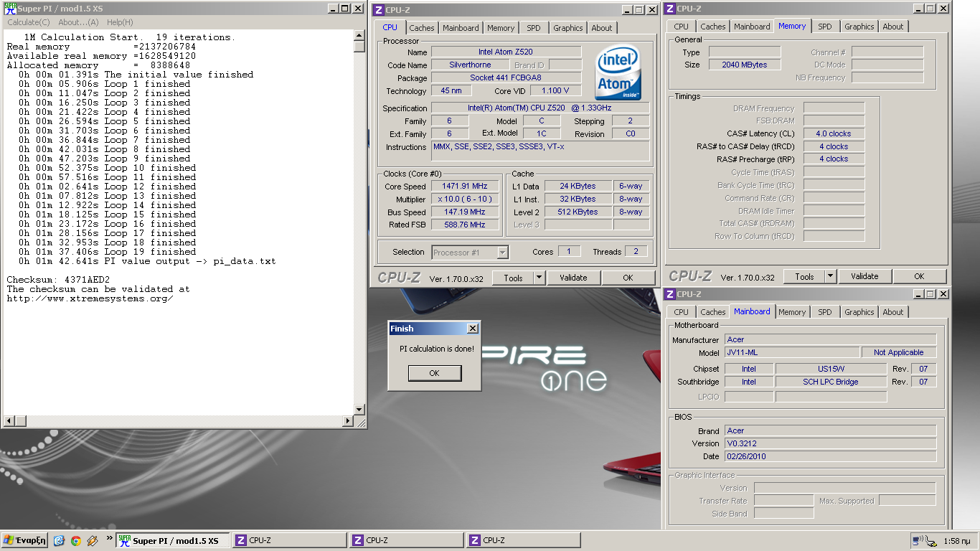This screenshot has height=551, width=980.
Task: Open the Έναρξη start menu
Action: point(24,540)
